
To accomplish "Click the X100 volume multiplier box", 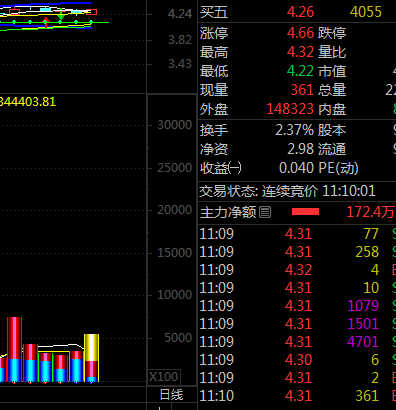I will (164, 377).
